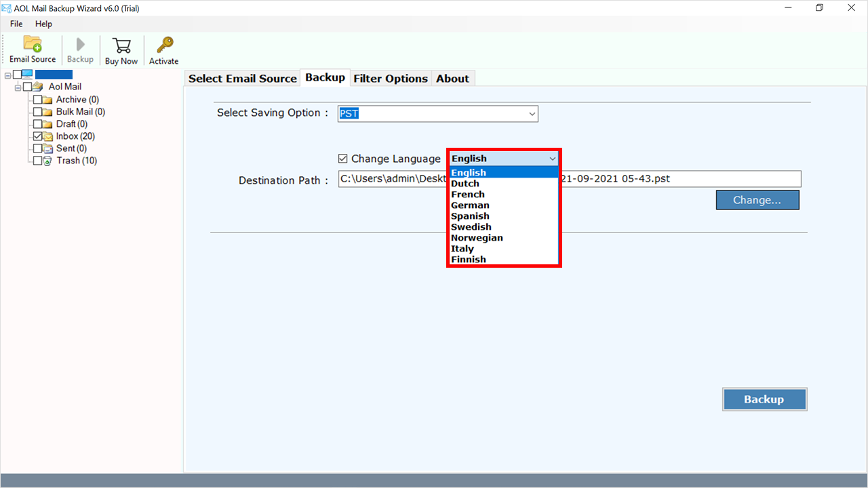Toggle the Aol Mail checkbox
The image size is (868, 488).
27,87
